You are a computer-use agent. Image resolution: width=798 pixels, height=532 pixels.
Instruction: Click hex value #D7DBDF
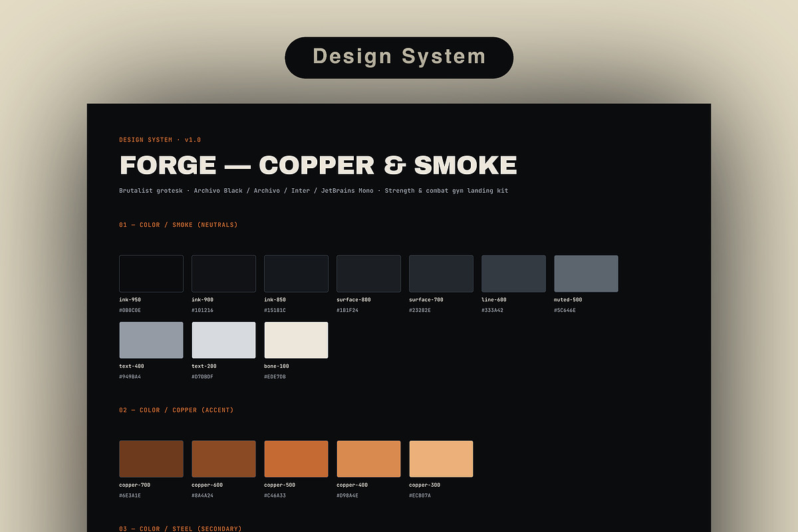pos(202,377)
